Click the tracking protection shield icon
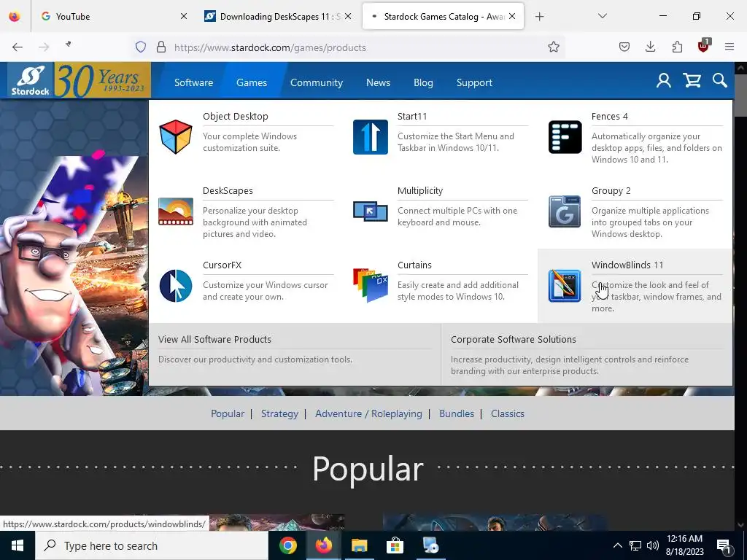 141,47
